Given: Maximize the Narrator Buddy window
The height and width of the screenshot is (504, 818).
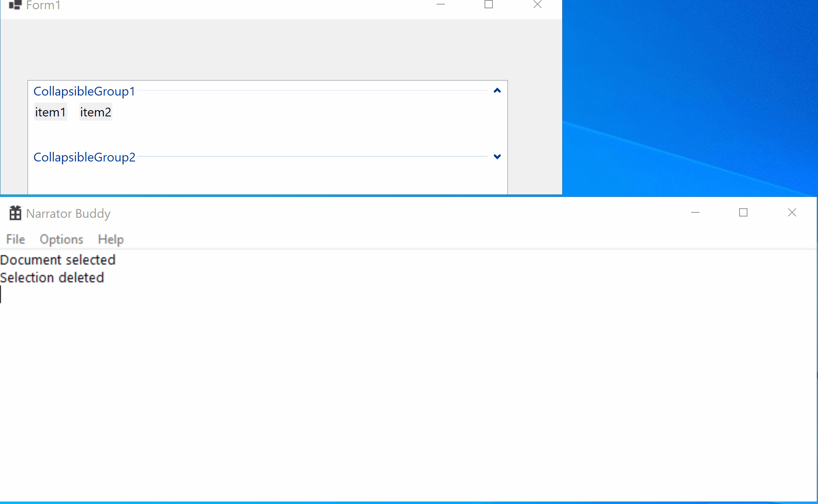Looking at the screenshot, I should [x=744, y=212].
